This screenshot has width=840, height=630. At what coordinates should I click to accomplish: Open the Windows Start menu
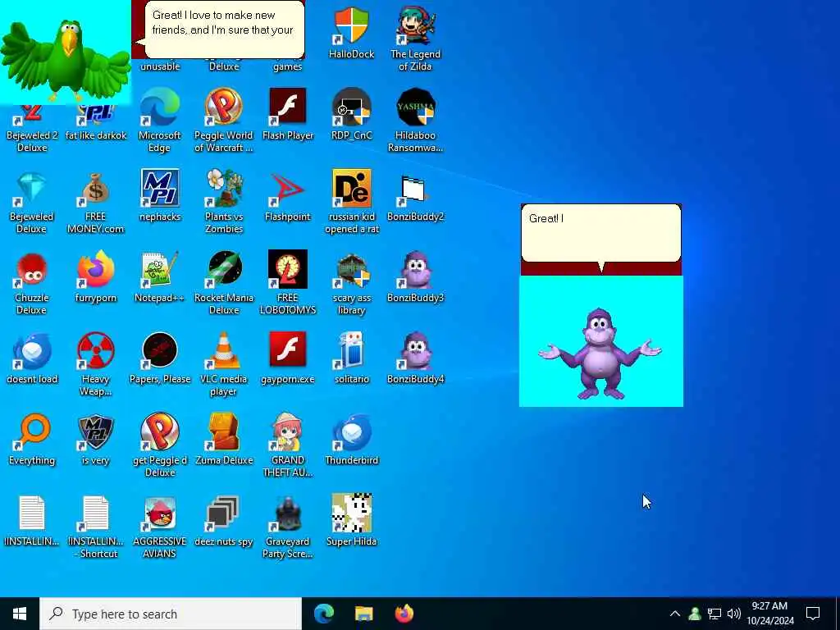point(20,614)
